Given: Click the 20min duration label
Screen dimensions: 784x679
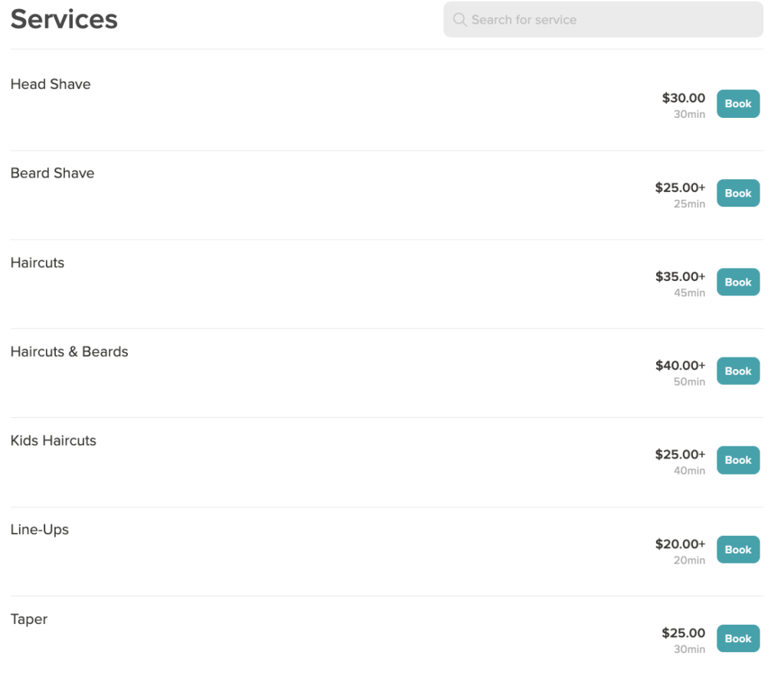Looking at the screenshot, I should tap(689, 560).
